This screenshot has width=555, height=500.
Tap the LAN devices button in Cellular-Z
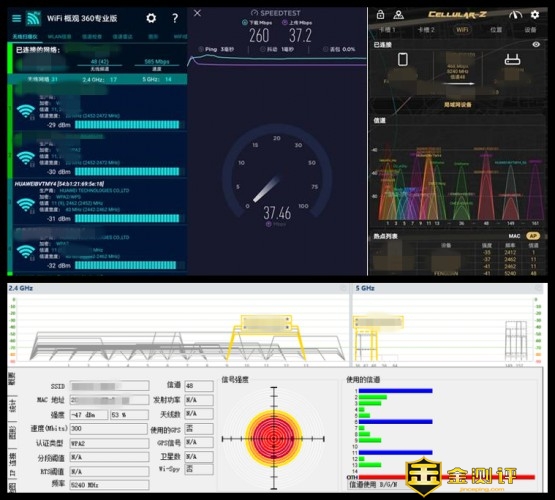tap(457, 105)
